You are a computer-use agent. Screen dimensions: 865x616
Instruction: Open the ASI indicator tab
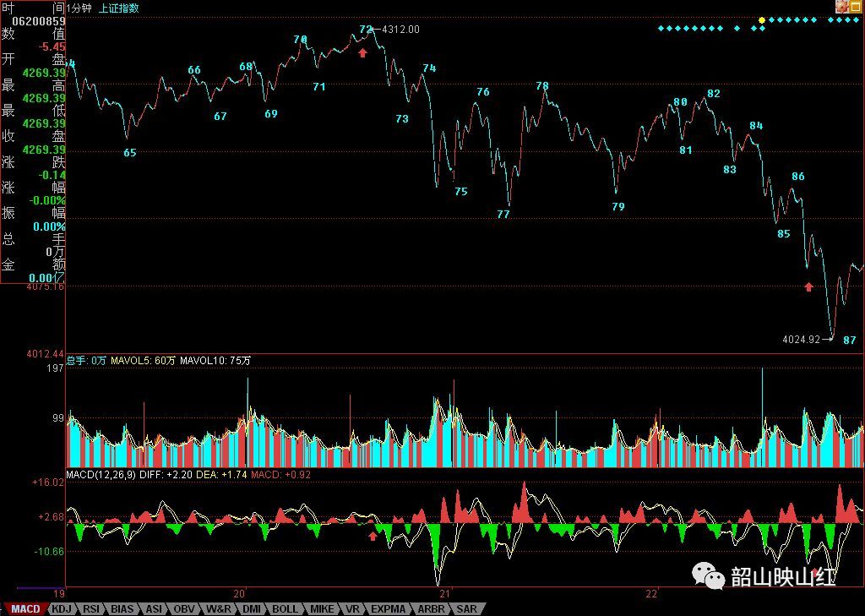154,609
